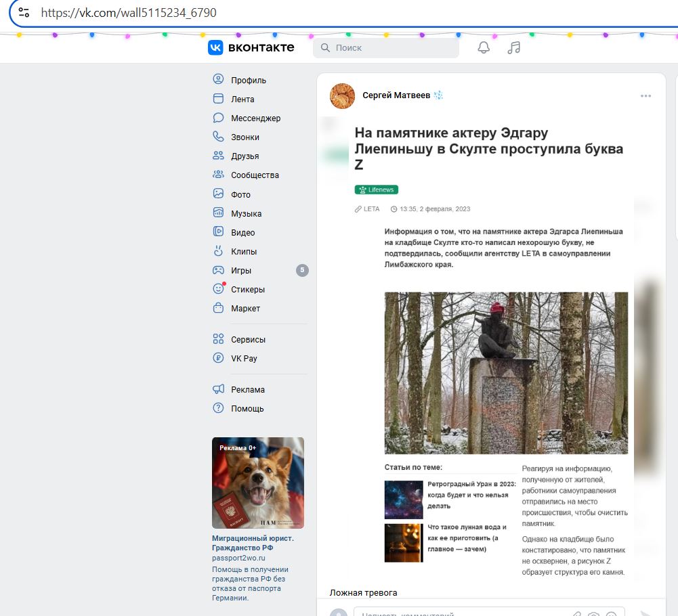Open the music note icon in header

click(x=513, y=47)
